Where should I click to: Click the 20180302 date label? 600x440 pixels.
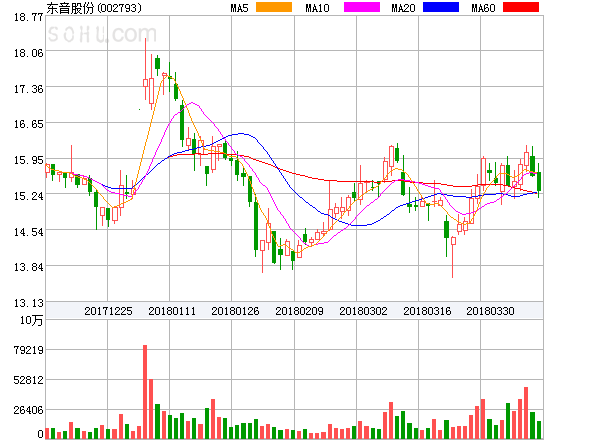click(x=363, y=311)
